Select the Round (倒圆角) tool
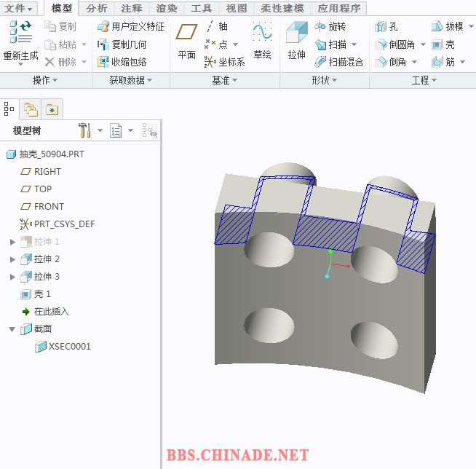The image size is (476, 469). tap(395, 44)
